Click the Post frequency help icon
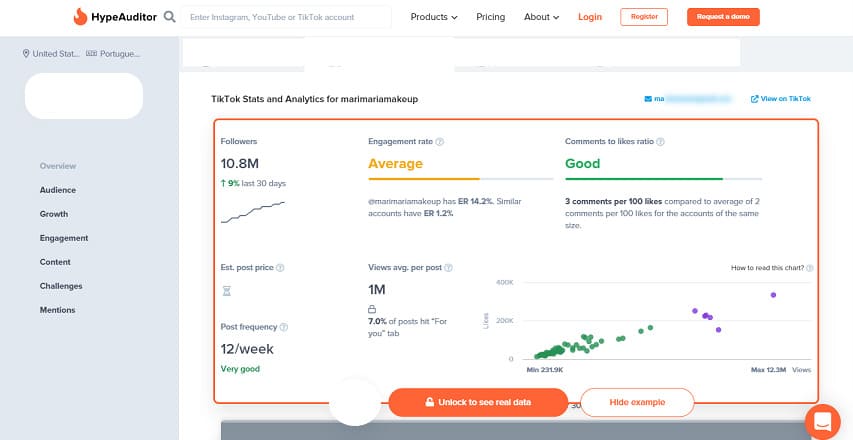 click(x=284, y=327)
